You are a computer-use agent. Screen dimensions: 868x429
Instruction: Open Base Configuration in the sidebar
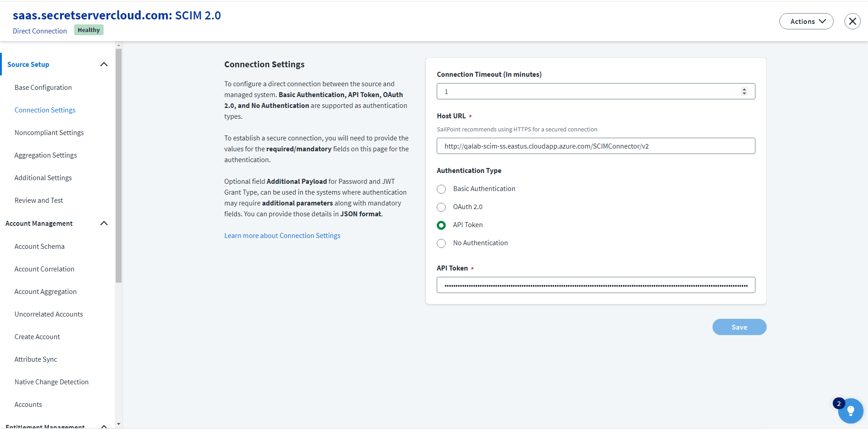43,88
